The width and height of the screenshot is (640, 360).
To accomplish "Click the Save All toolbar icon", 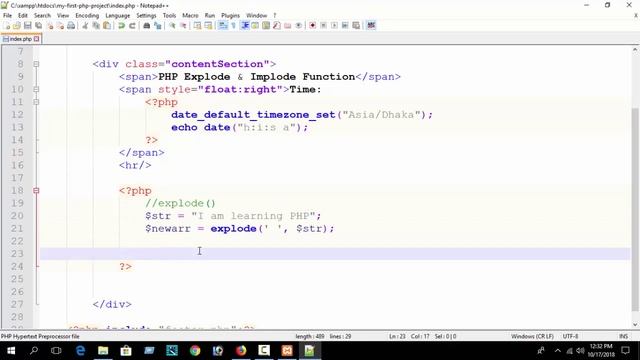I will pos(38,26).
